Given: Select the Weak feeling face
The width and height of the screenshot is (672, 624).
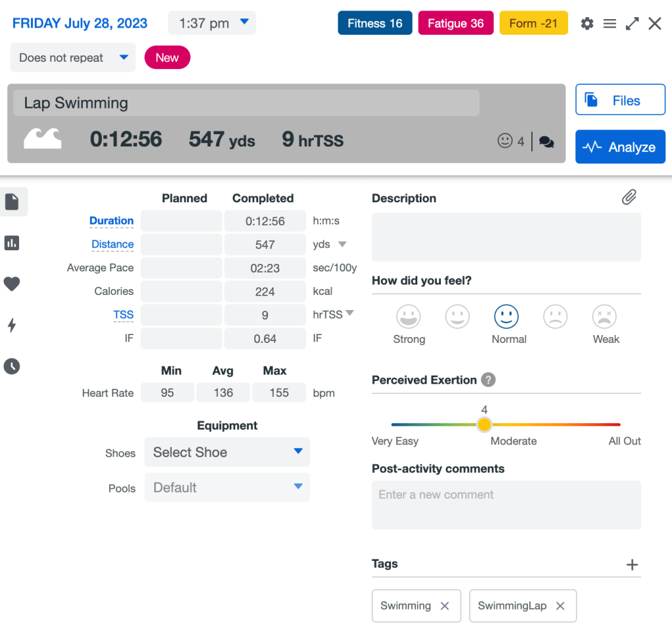Looking at the screenshot, I should pyautogui.click(x=605, y=318).
